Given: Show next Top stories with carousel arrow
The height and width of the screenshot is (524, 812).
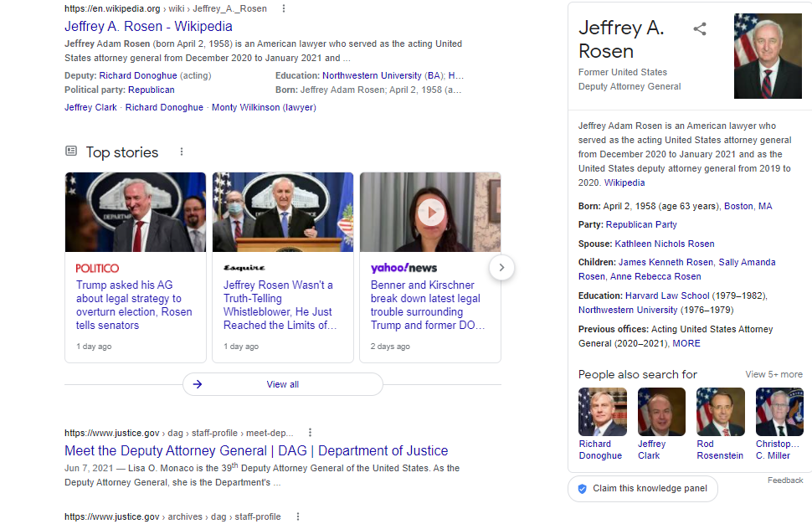Looking at the screenshot, I should tap(501, 268).
